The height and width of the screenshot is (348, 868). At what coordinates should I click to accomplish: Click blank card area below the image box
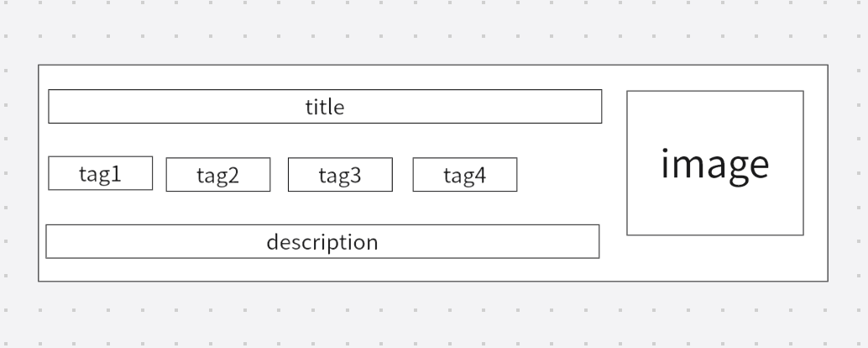point(714,258)
